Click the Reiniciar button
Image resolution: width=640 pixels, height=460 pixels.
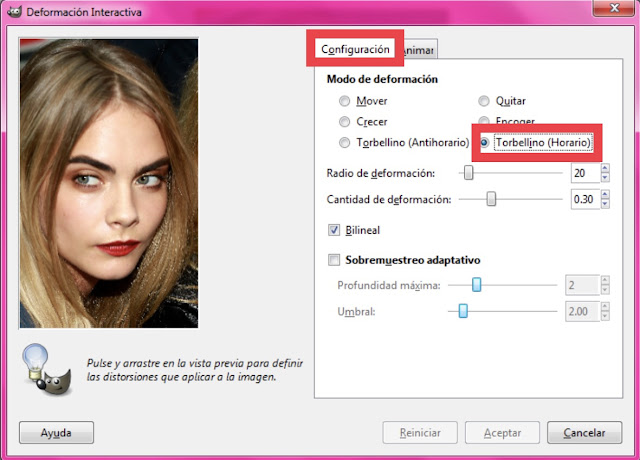[x=420, y=433]
